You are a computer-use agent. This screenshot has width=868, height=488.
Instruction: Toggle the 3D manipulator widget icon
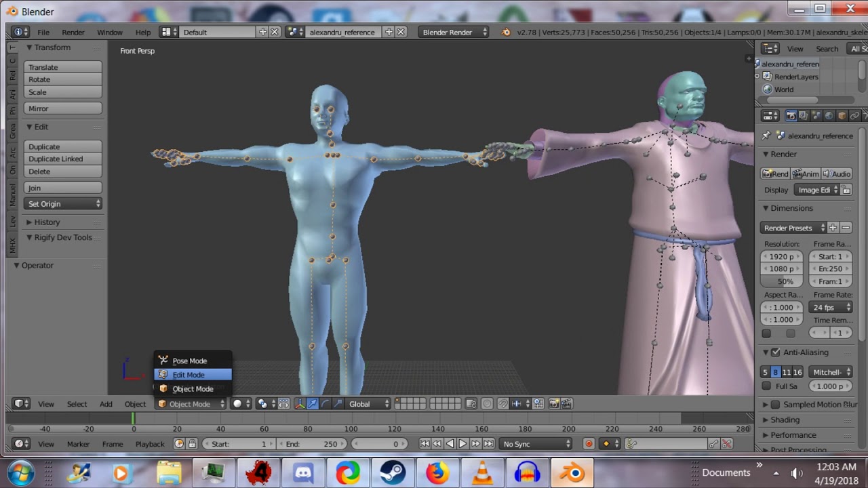coord(300,404)
